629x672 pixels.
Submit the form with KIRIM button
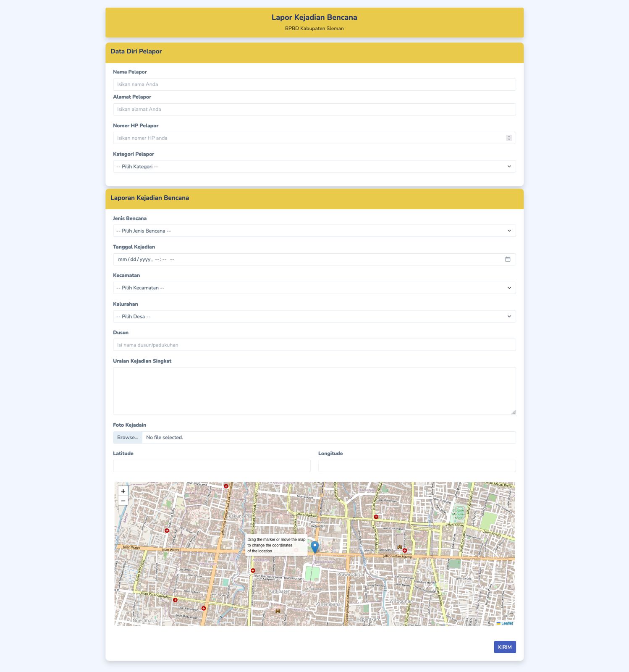[505, 647]
